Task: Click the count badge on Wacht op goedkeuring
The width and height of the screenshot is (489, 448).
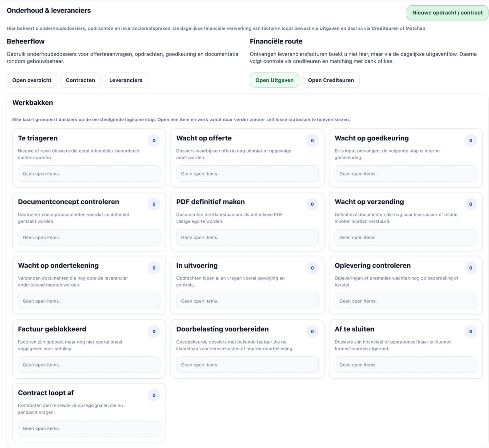Action: point(471,140)
